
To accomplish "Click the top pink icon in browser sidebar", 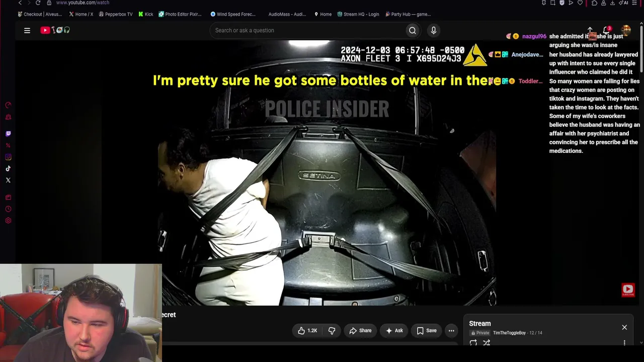I will [x=8, y=105].
